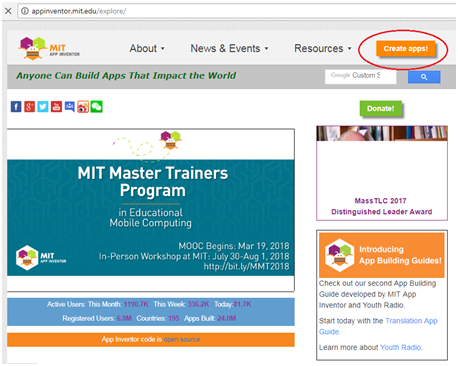Click the MOOC Begins: Mar 19, 2018 text

[x=234, y=246]
